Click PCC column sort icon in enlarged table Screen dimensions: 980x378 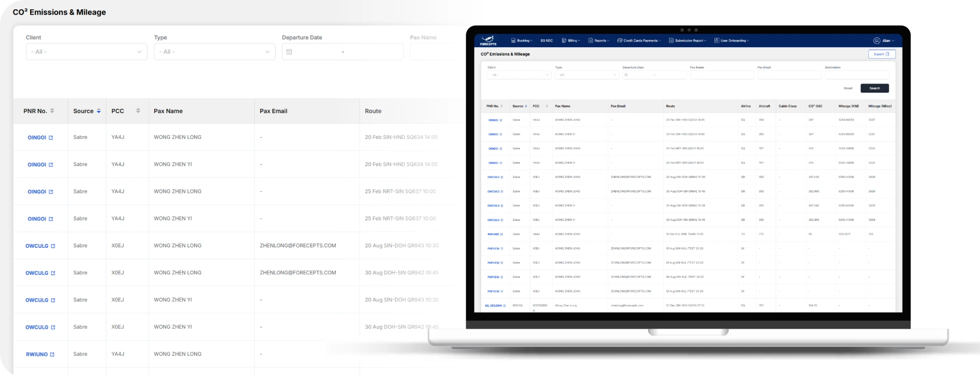click(x=138, y=111)
